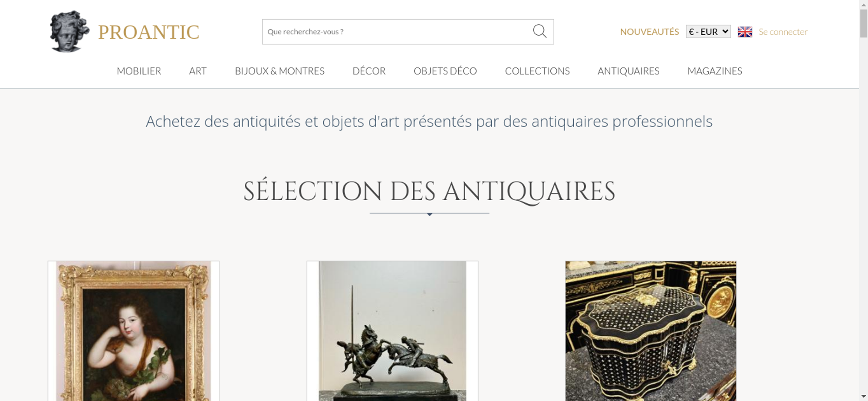This screenshot has width=868, height=401.
Task: Open the MOBILIER menu
Action: point(139,71)
